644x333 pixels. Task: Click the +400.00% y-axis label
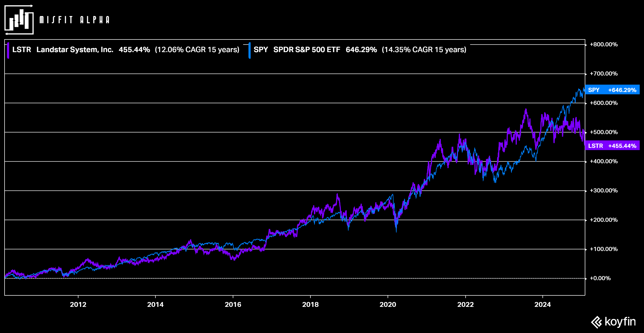[604, 161]
